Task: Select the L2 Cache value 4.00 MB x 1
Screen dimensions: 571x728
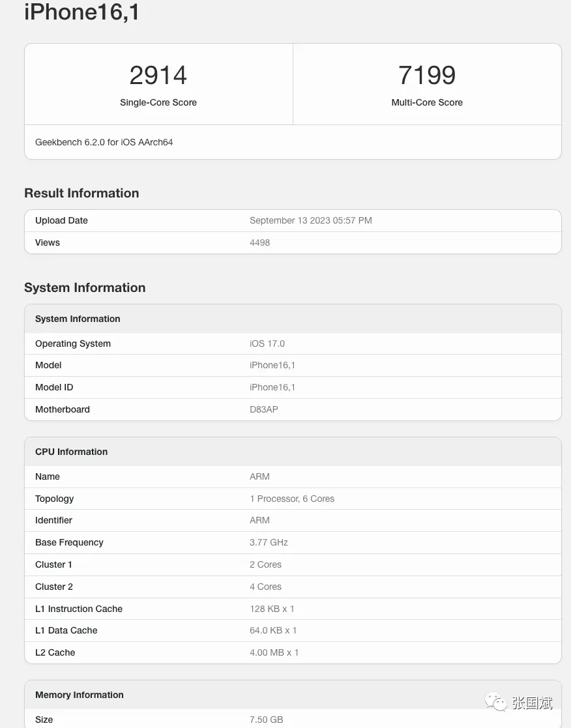Action: click(274, 652)
